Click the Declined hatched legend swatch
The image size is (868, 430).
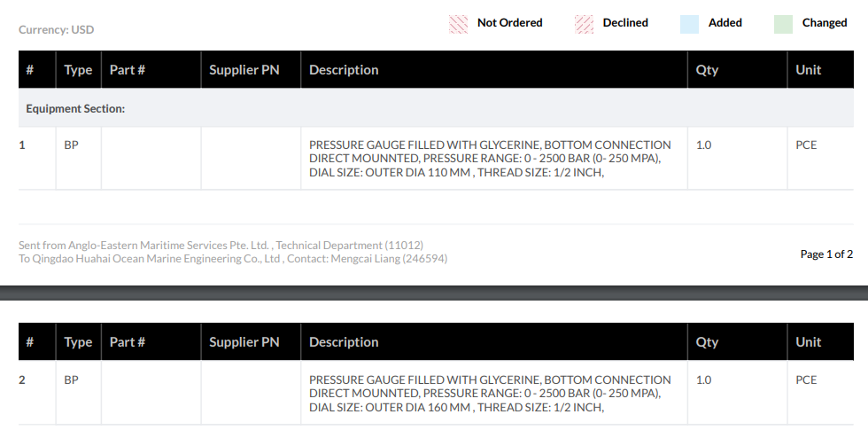584,24
